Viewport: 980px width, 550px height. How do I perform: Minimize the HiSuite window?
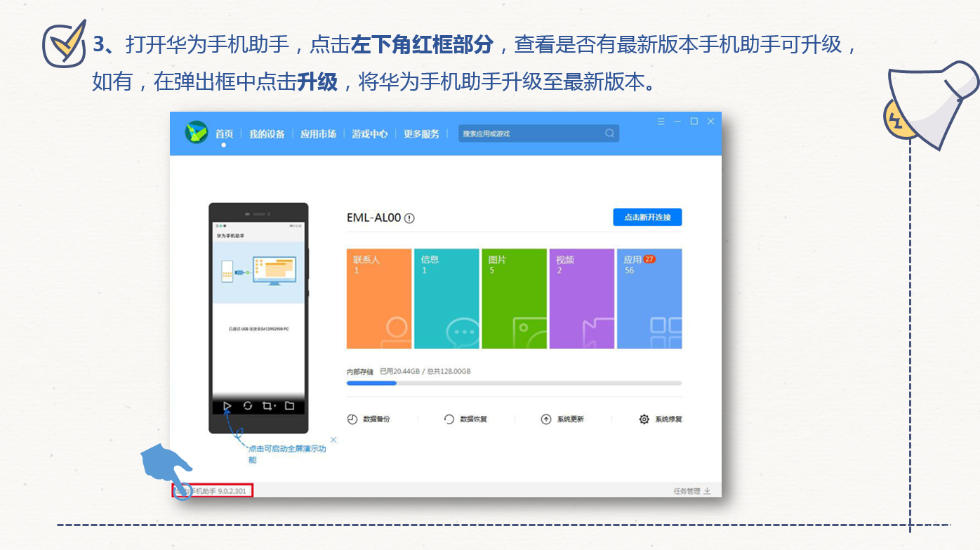pyautogui.click(x=677, y=122)
